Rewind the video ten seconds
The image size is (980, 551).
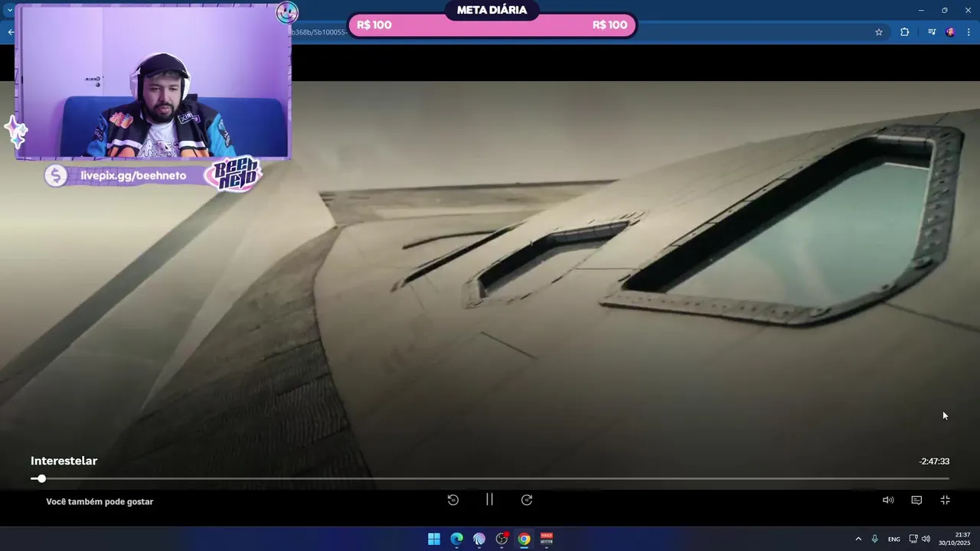coord(453,500)
